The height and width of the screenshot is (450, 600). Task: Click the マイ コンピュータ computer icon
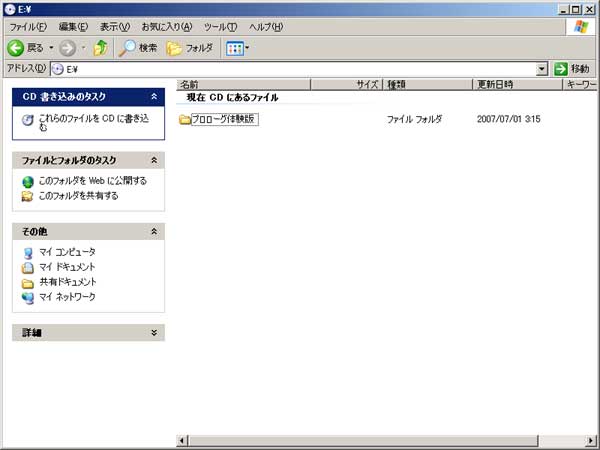(x=28, y=253)
